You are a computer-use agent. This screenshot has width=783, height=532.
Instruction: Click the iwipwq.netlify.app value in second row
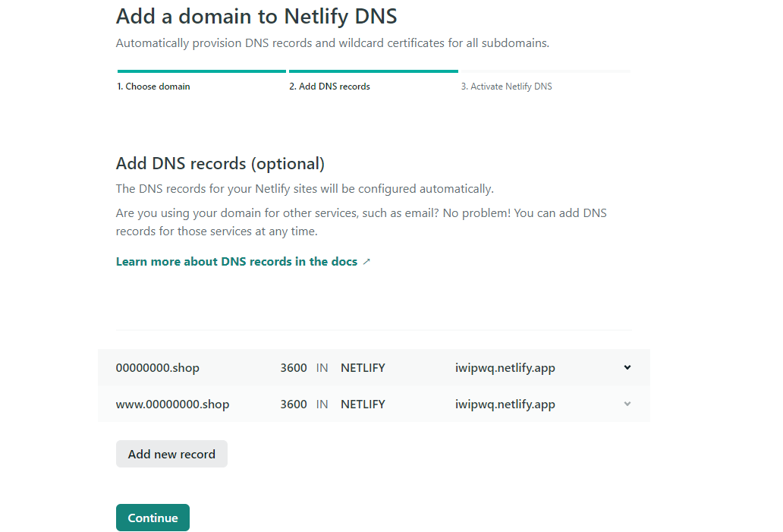[505, 404]
